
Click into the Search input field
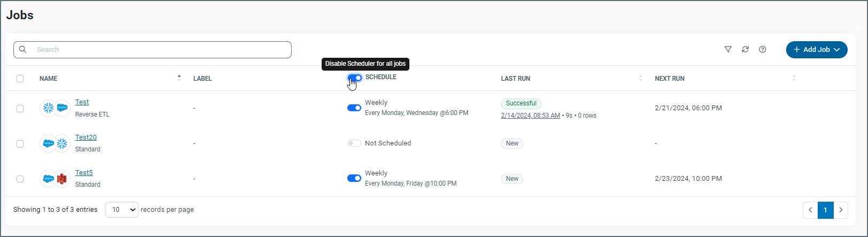161,50
